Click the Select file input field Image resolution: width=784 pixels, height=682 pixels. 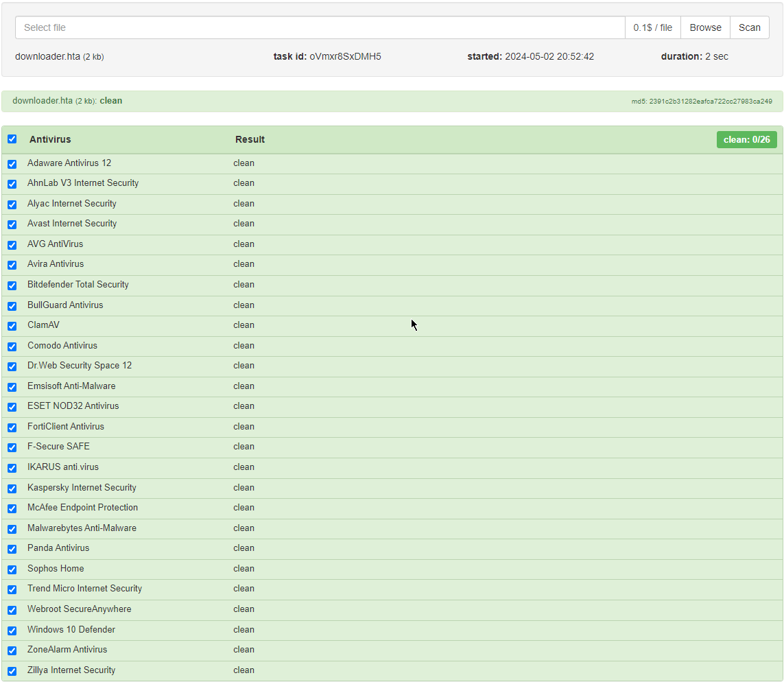pos(320,27)
